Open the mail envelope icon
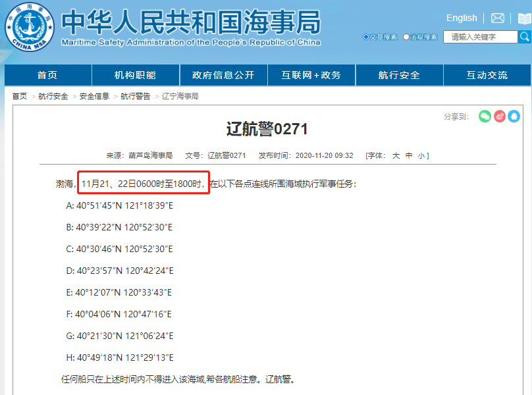This screenshot has width=532, height=395. [497, 18]
